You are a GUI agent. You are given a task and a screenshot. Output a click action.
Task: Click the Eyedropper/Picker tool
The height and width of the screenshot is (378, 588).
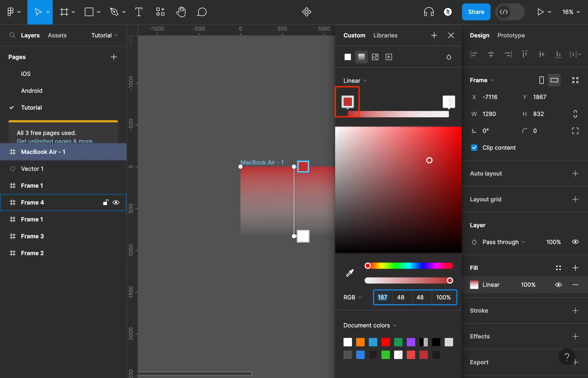[350, 273]
